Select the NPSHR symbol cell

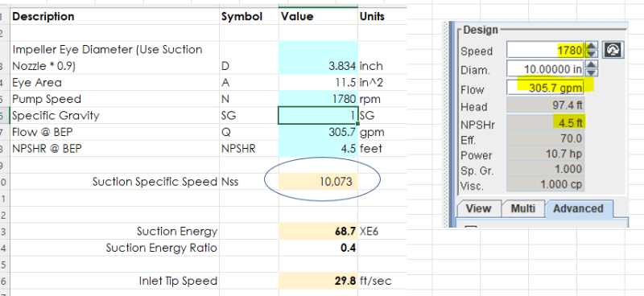[249, 149]
